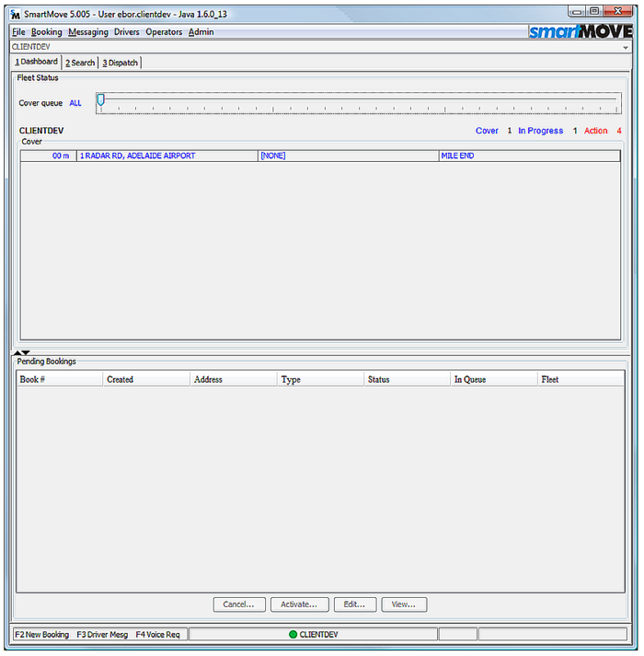Click the Cover queue slider handle

pos(100,99)
